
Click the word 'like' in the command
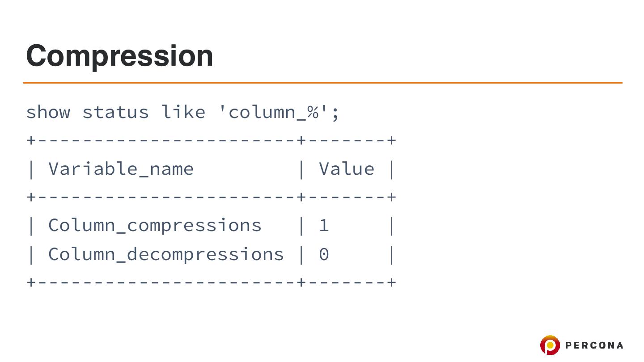click(183, 112)
